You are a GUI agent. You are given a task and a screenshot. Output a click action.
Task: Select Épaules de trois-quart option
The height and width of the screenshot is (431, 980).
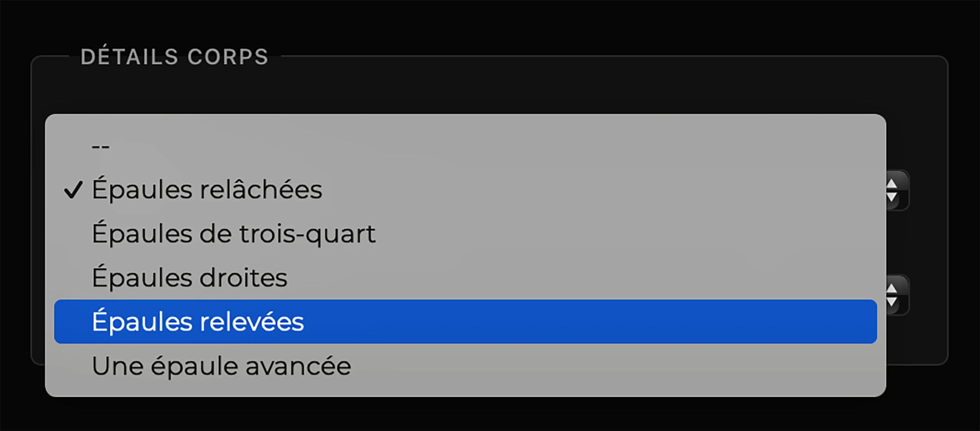click(234, 234)
